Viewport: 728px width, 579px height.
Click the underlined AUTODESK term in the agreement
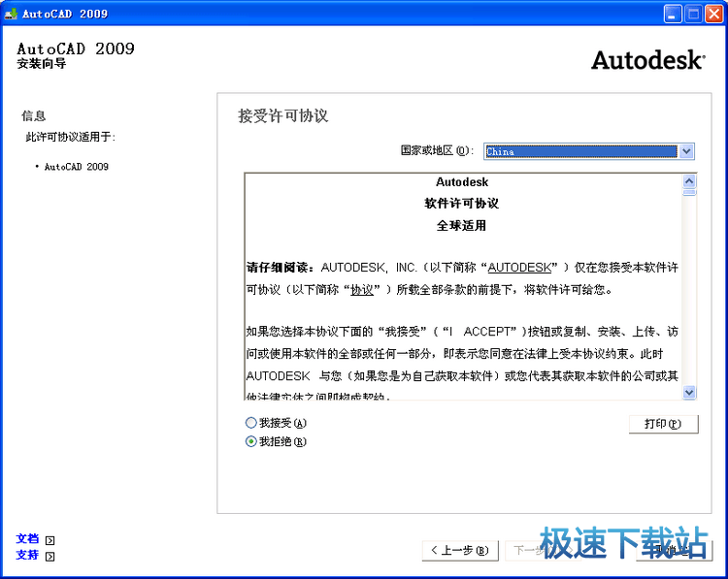pos(519,268)
